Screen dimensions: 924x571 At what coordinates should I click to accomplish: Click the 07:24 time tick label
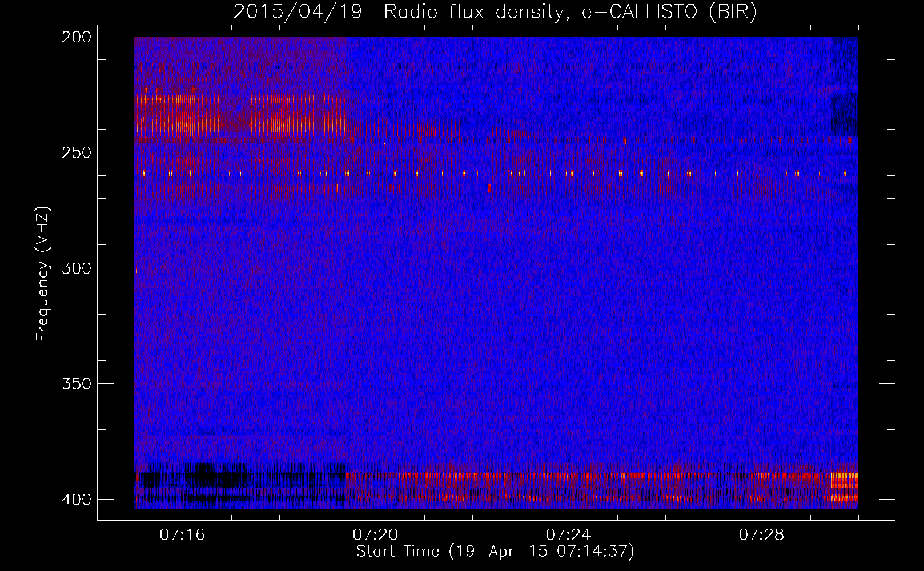(x=568, y=535)
